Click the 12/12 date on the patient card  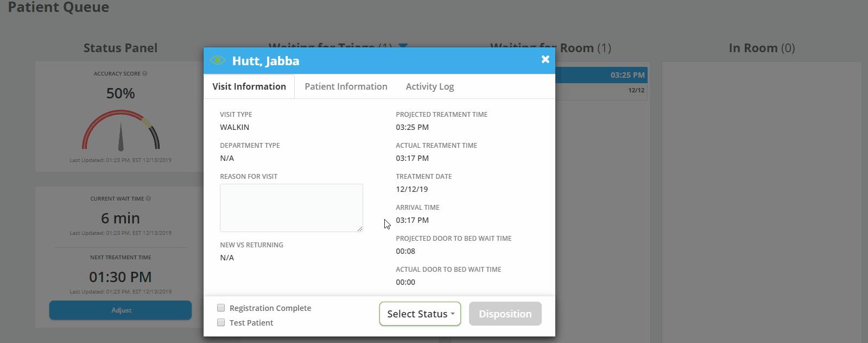tap(636, 90)
